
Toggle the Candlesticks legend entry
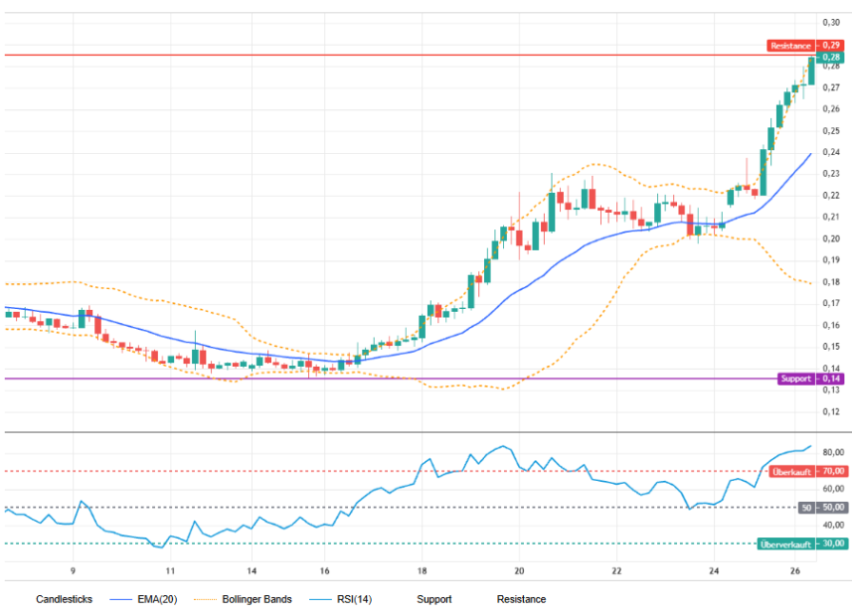64,599
